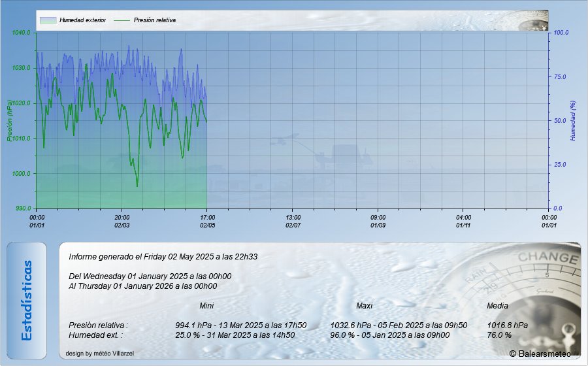Click the 1000.0 pressure axis value

21,174
